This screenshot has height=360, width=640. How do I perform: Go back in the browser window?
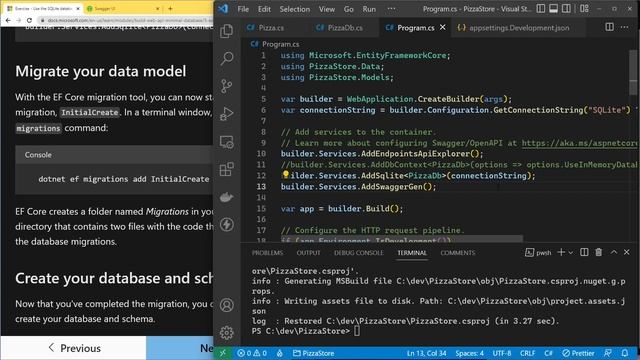click(8, 20)
